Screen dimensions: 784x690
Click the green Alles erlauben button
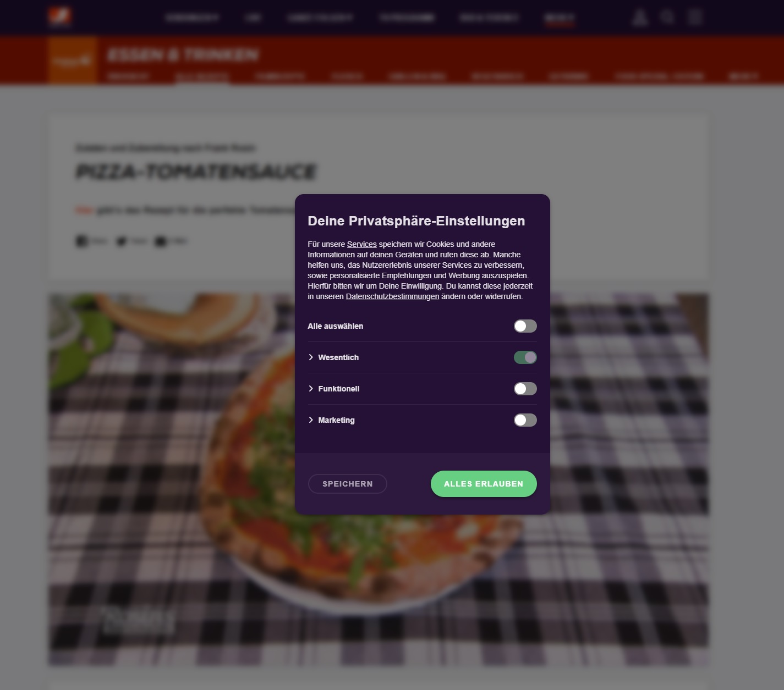484,484
